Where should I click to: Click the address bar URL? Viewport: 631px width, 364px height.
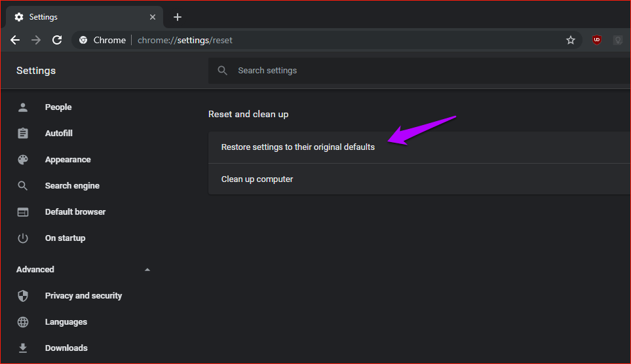[185, 40]
